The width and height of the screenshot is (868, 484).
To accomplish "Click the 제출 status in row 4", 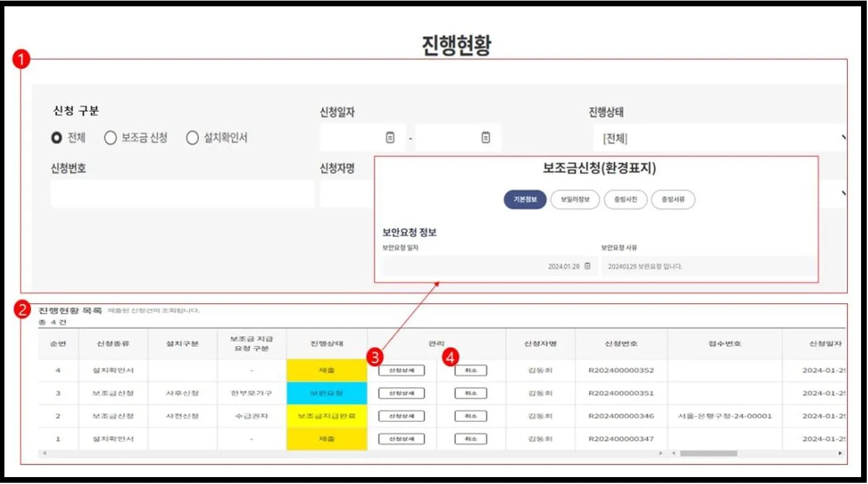I will point(327,370).
